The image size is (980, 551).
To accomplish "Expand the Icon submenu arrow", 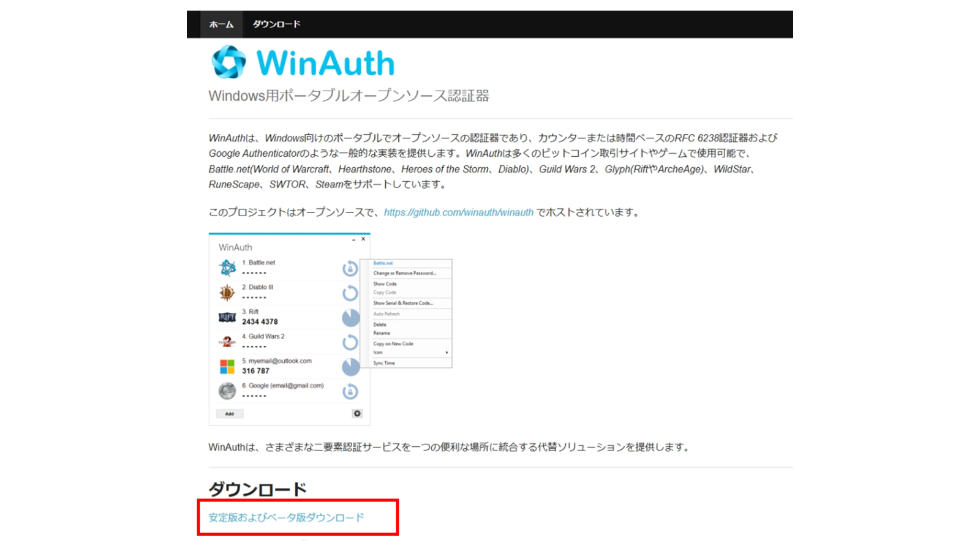I will [447, 353].
